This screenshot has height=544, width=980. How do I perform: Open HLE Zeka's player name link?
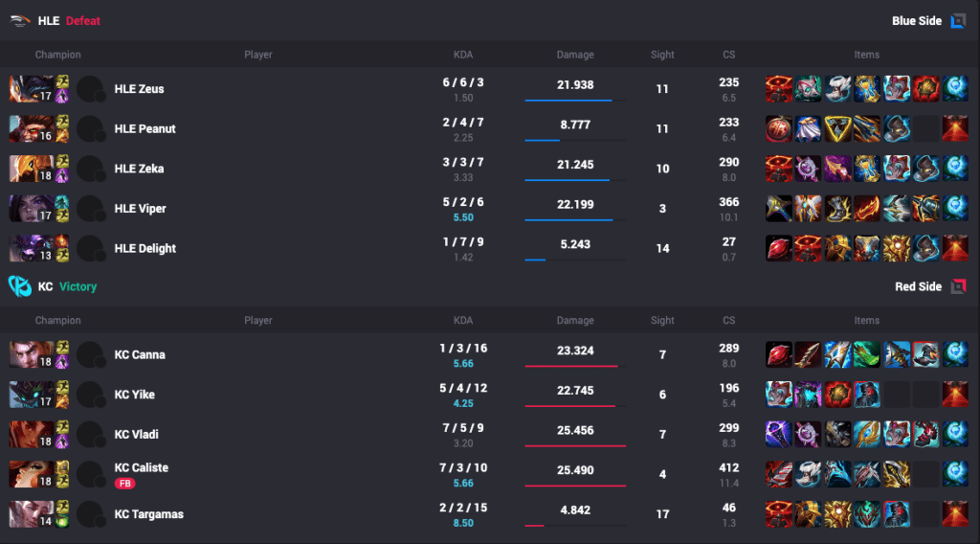point(139,169)
